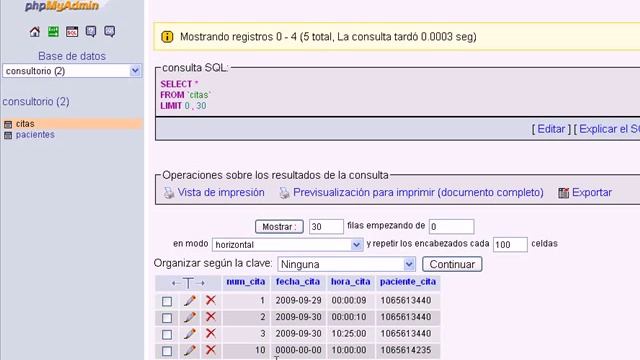Click the phpMyAdmin logo
This screenshot has width=640, height=360.
coord(62,6)
